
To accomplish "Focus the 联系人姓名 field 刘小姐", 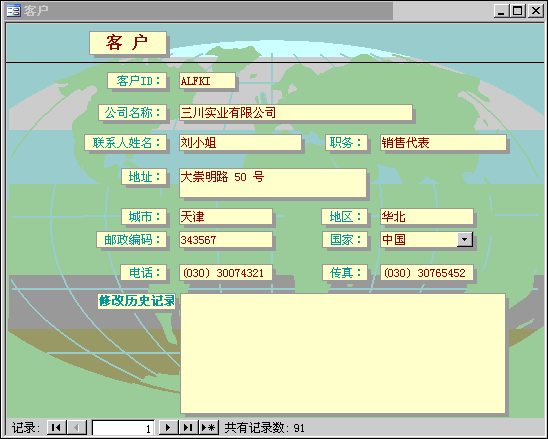I will (240, 143).
